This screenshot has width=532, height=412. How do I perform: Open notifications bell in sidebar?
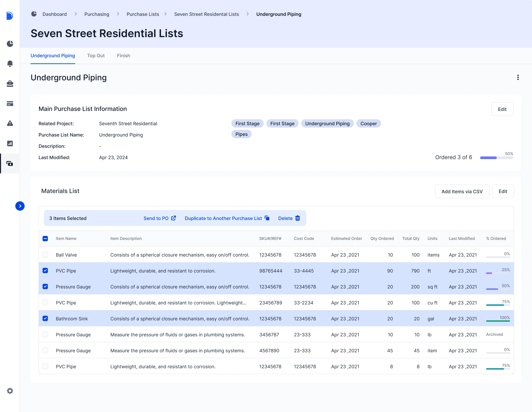(x=10, y=64)
